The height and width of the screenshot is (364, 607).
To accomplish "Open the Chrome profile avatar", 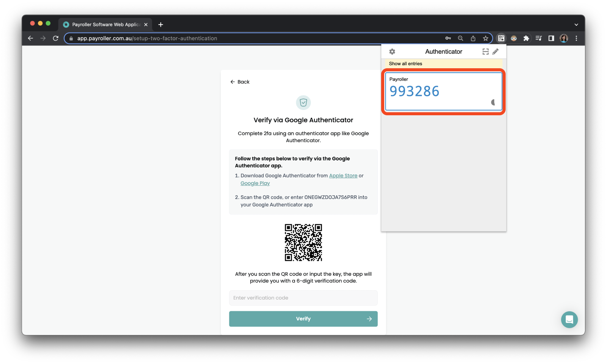I will pyautogui.click(x=564, y=38).
